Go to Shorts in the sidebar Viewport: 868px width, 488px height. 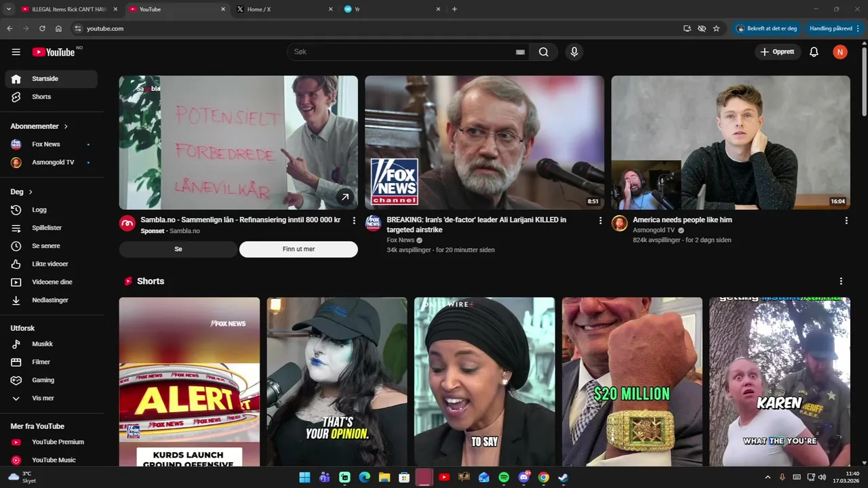(52, 97)
